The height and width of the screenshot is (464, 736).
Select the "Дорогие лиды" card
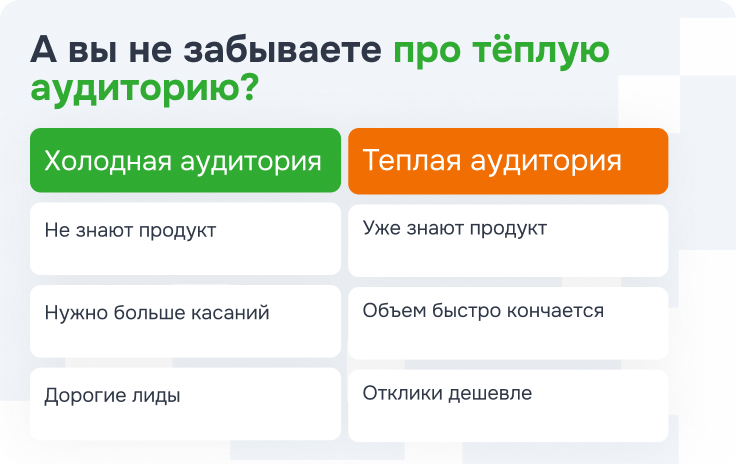point(185,404)
